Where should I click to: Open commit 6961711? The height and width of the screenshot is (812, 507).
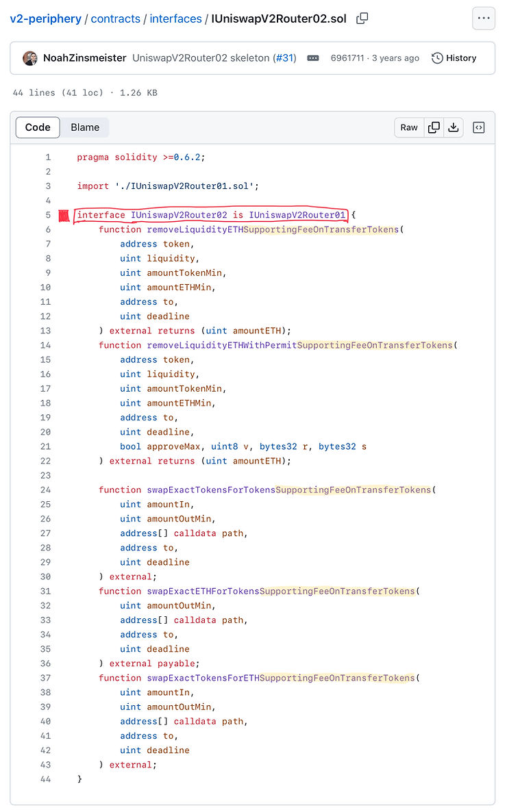(x=347, y=58)
